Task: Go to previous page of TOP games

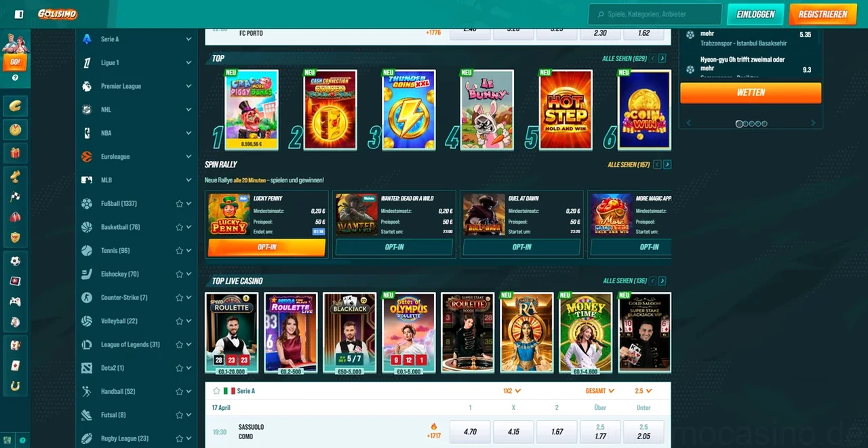Action: point(653,59)
